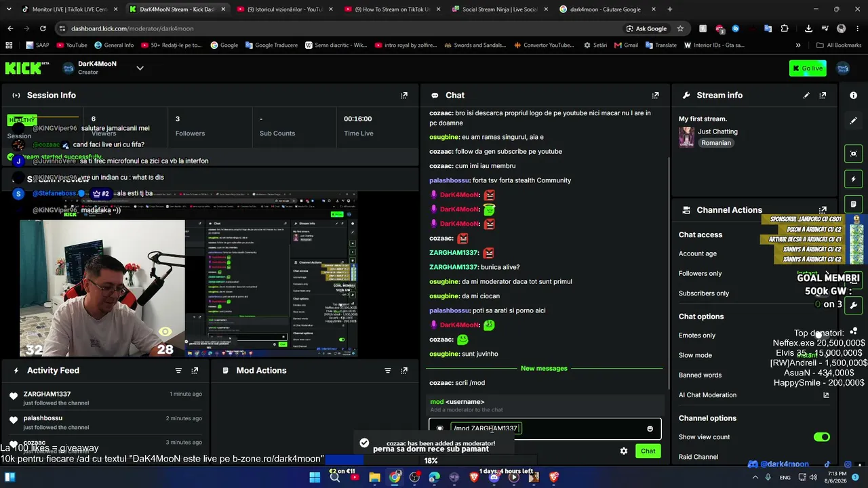Switch to How To Stream on TikTok tab
Image resolution: width=868 pixels, height=488 pixels.
click(x=391, y=9)
